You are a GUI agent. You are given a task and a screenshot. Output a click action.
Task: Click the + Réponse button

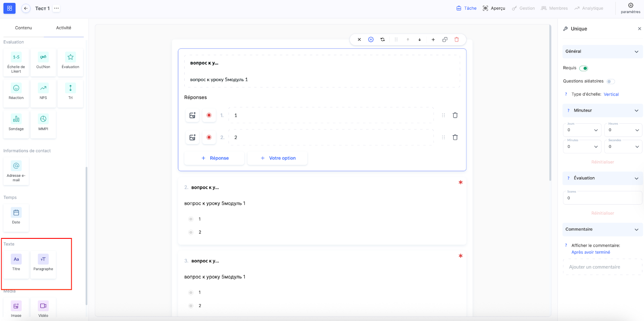pos(215,158)
